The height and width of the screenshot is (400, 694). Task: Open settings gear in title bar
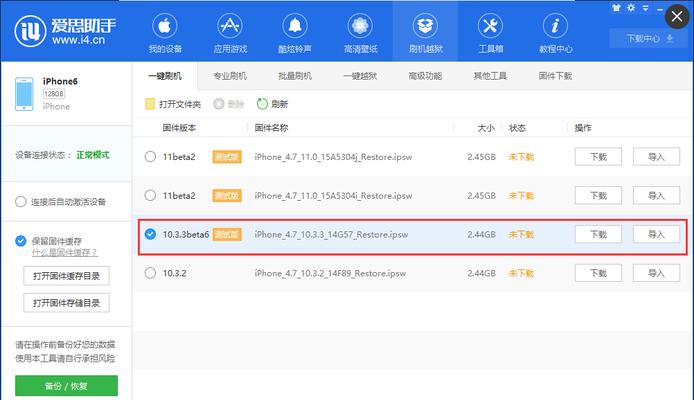[x=631, y=8]
